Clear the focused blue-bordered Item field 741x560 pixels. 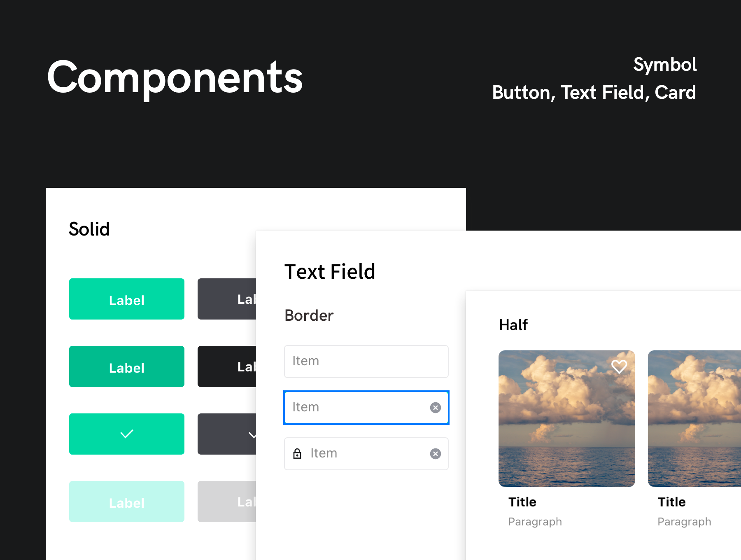[x=435, y=408]
